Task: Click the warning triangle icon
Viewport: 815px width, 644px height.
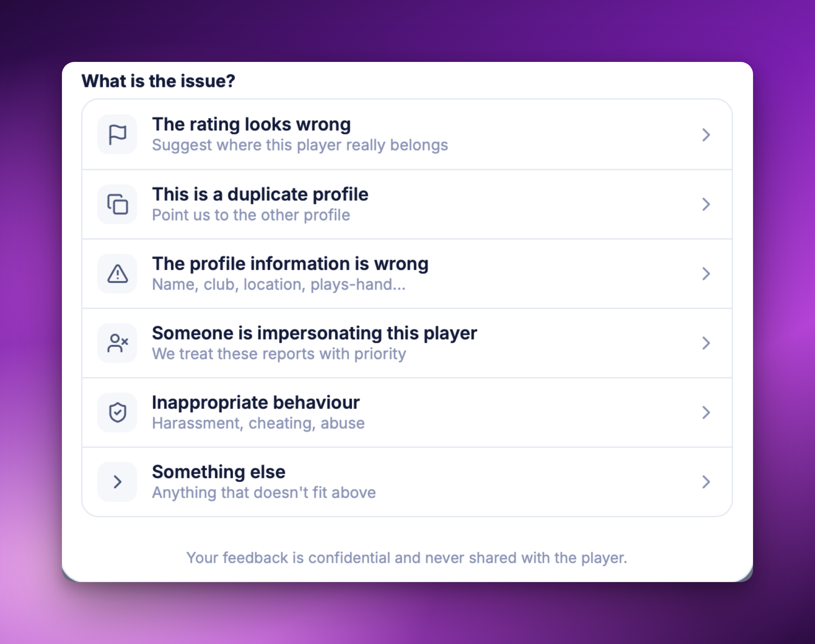Action: [117, 273]
